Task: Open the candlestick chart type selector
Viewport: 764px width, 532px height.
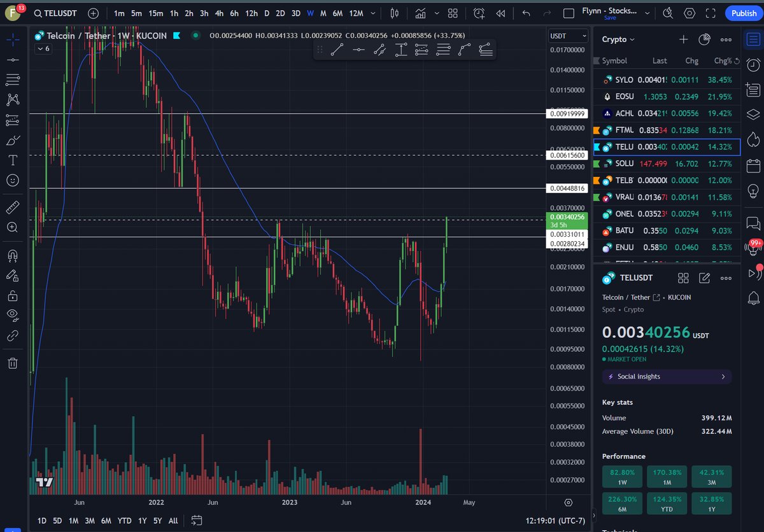Action: [394, 13]
